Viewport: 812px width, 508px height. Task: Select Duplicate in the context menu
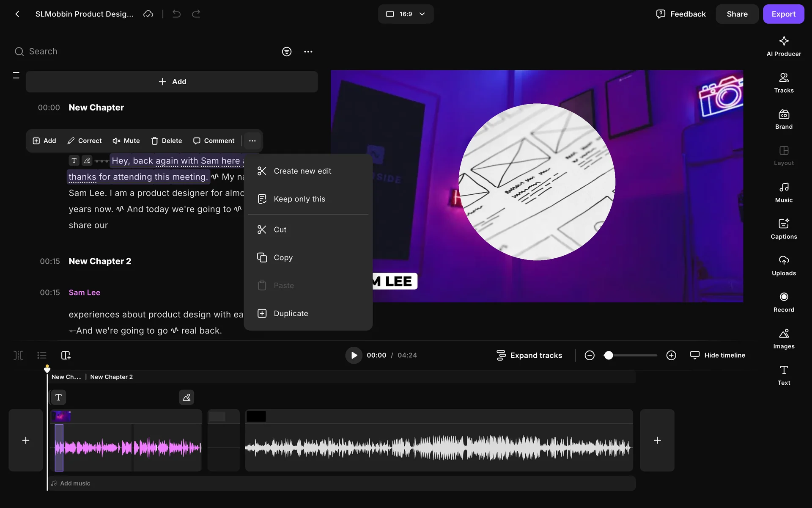(291, 313)
